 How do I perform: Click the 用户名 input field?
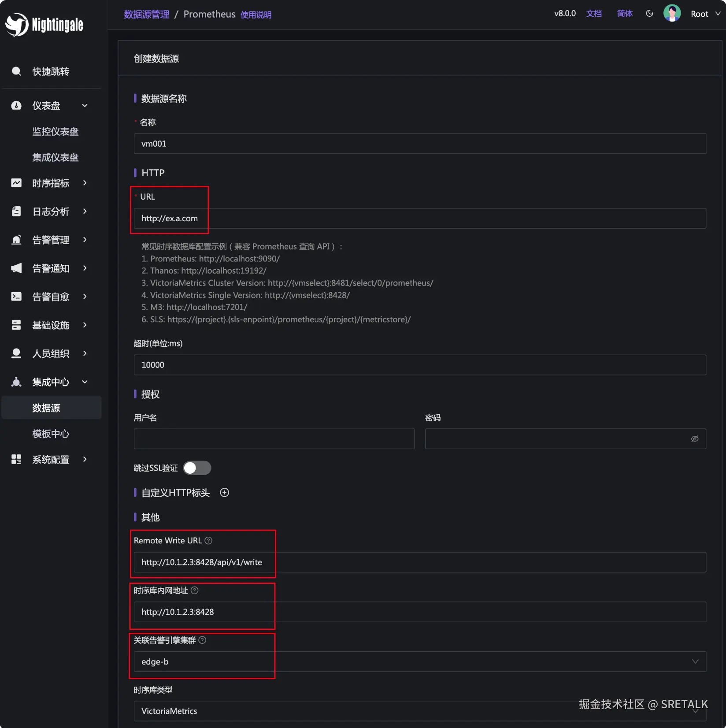(274, 439)
